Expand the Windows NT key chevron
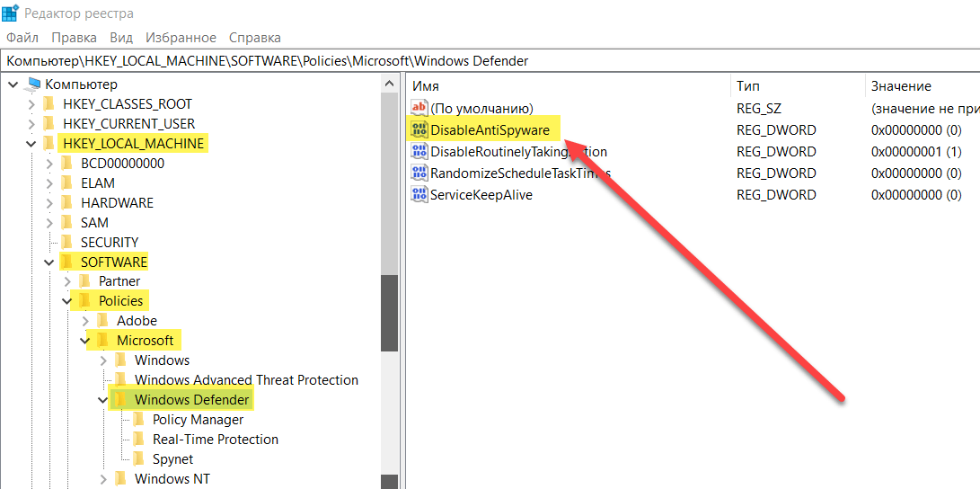This screenshot has width=980, height=489. point(103,479)
